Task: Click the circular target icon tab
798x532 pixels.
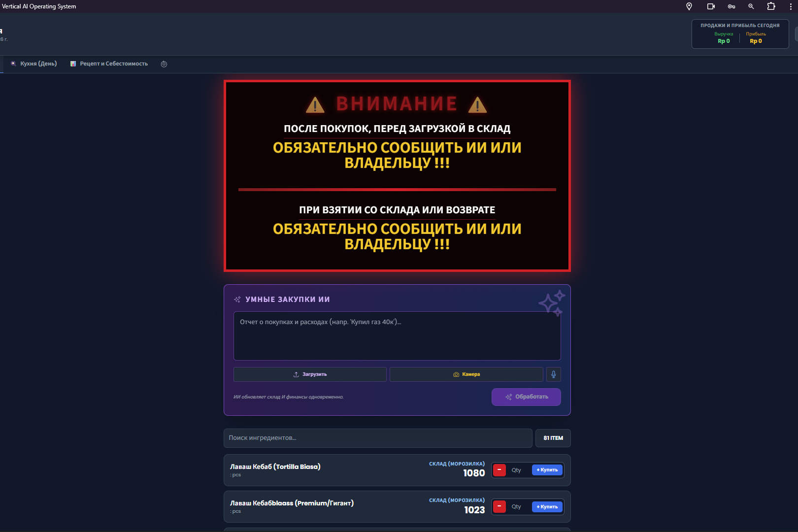Action: coord(164,64)
